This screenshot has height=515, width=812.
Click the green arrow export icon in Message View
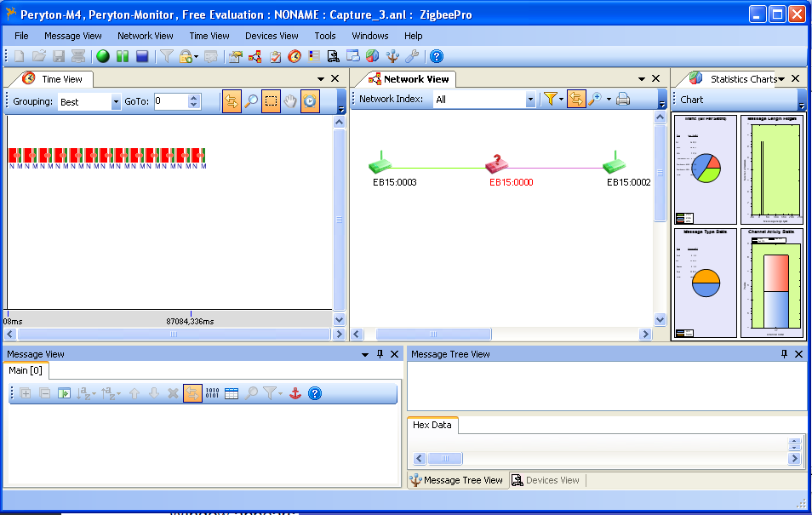tap(64, 393)
